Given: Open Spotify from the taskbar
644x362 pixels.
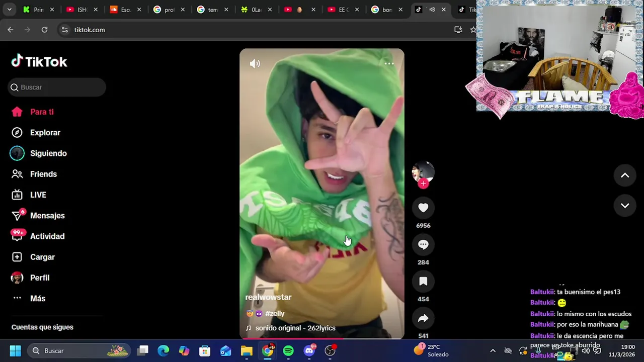Looking at the screenshot, I should coord(288,350).
